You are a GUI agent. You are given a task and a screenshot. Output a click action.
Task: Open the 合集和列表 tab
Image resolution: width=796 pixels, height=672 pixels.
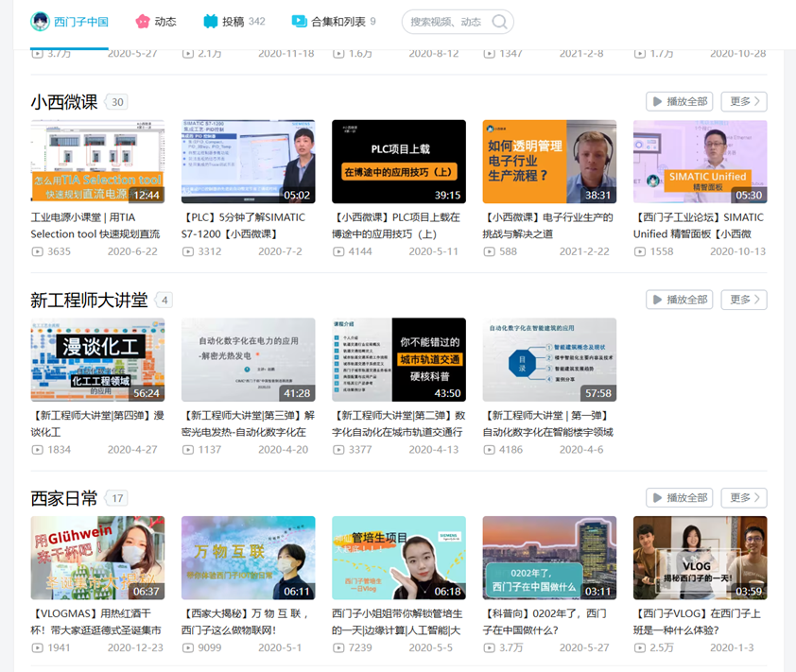click(334, 22)
